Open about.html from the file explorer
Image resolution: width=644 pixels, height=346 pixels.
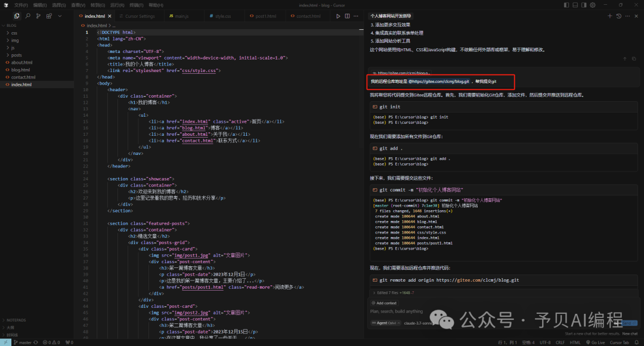click(x=21, y=63)
